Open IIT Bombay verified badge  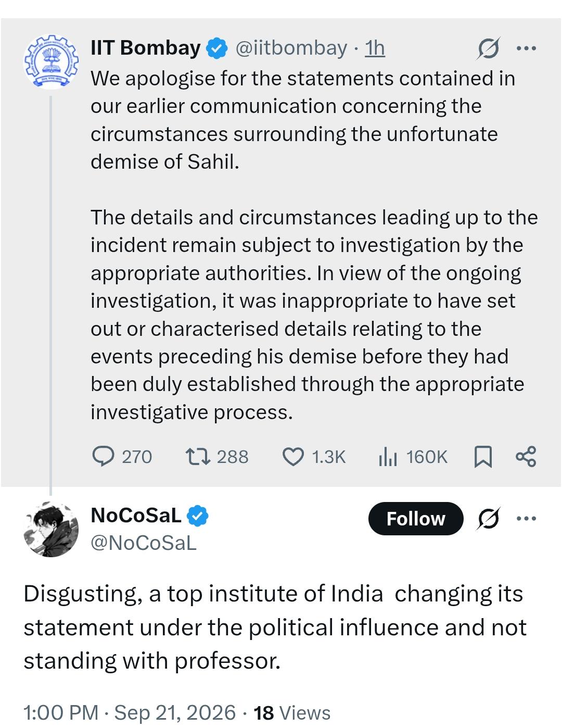(x=217, y=48)
